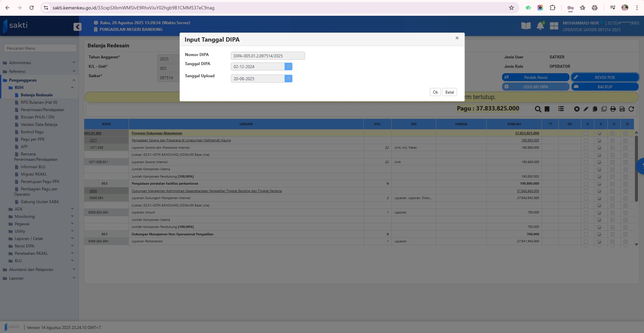Click the Nomor DIPA input field
644x333 pixels.
[x=267, y=56]
